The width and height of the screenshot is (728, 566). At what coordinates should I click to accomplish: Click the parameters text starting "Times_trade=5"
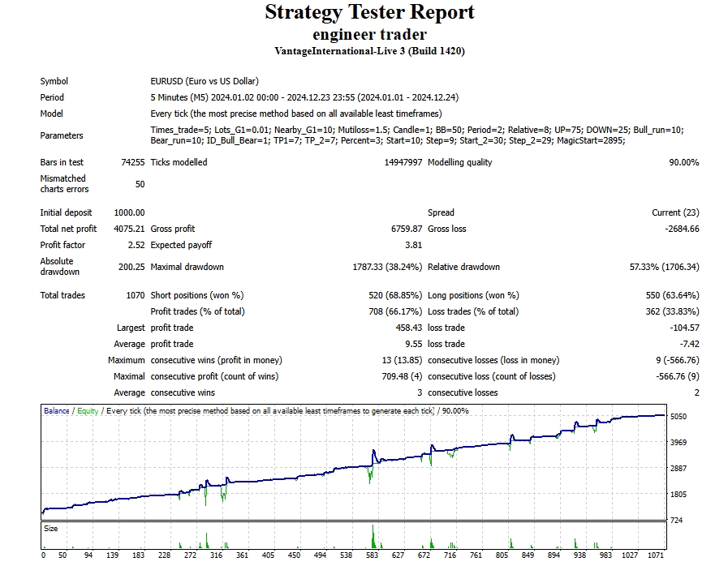point(417,135)
